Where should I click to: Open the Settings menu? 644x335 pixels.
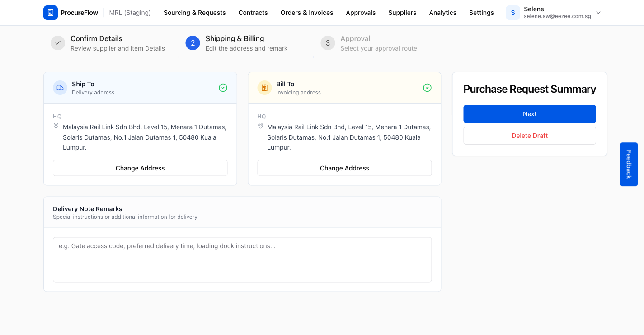[x=481, y=13]
